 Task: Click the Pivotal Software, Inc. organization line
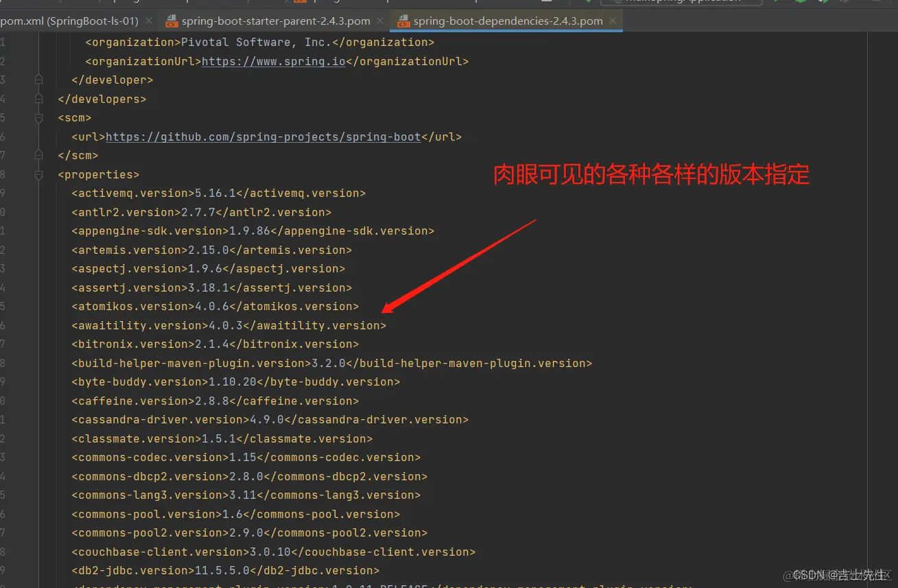259,42
